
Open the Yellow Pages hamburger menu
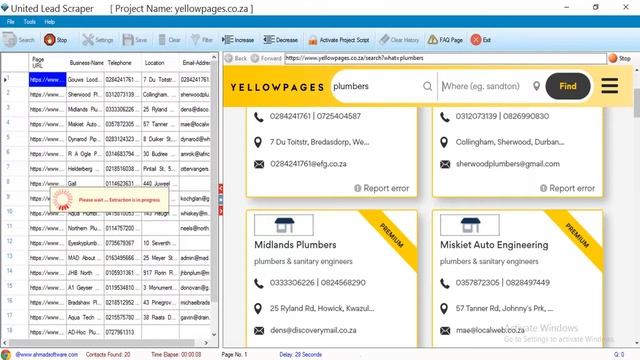tap(609, 86)
